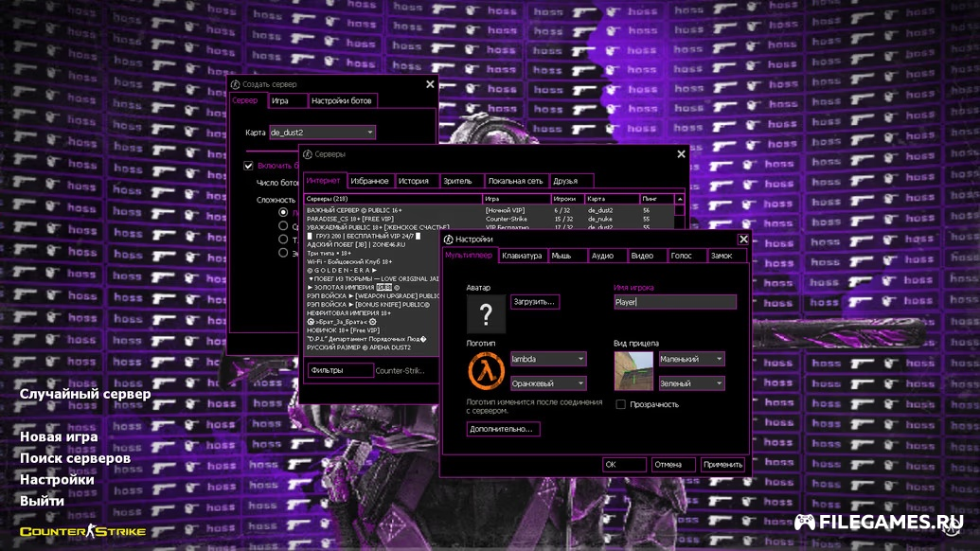The width and height of the screenshot is (980, 551).
Task: Open the Фильтры button in Серверы
Action: (x=341, y=370)
